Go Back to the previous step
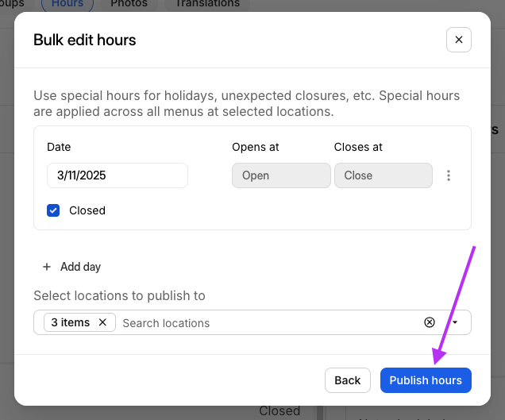The image size is (505, 420). tap(348, 380)
